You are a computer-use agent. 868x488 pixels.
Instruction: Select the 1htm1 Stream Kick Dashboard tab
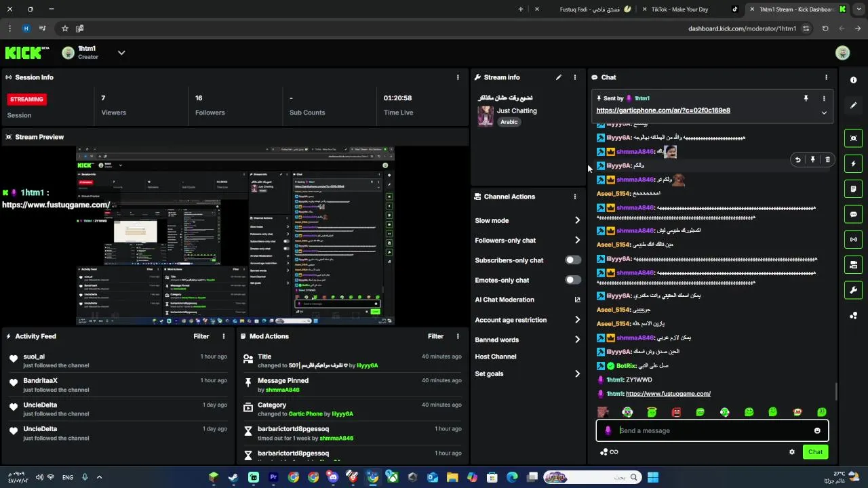click(x=797, y=9)
